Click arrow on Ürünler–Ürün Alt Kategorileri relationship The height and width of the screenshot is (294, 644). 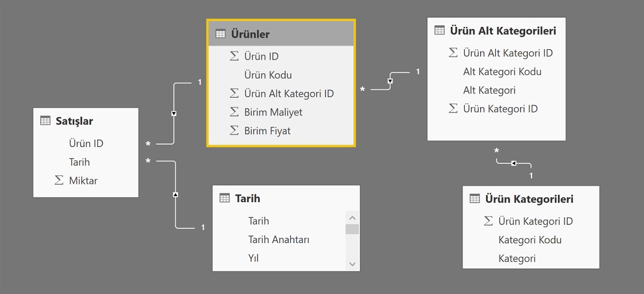click(x=390, y=81)
